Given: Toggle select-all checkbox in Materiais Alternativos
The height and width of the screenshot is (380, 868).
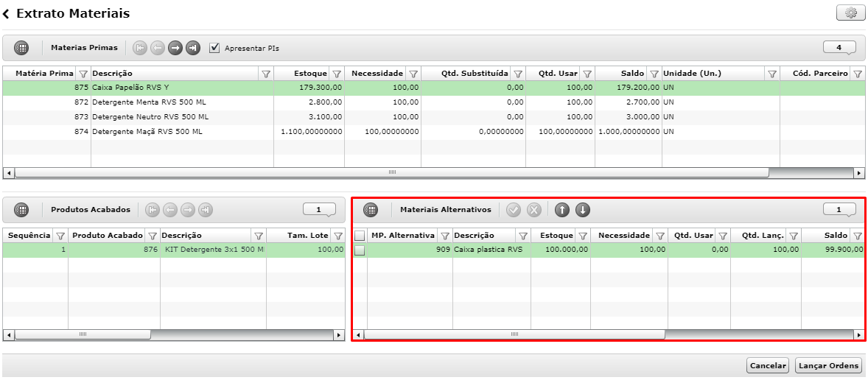Looking at the screenshot, I should [x=360, y=236].
